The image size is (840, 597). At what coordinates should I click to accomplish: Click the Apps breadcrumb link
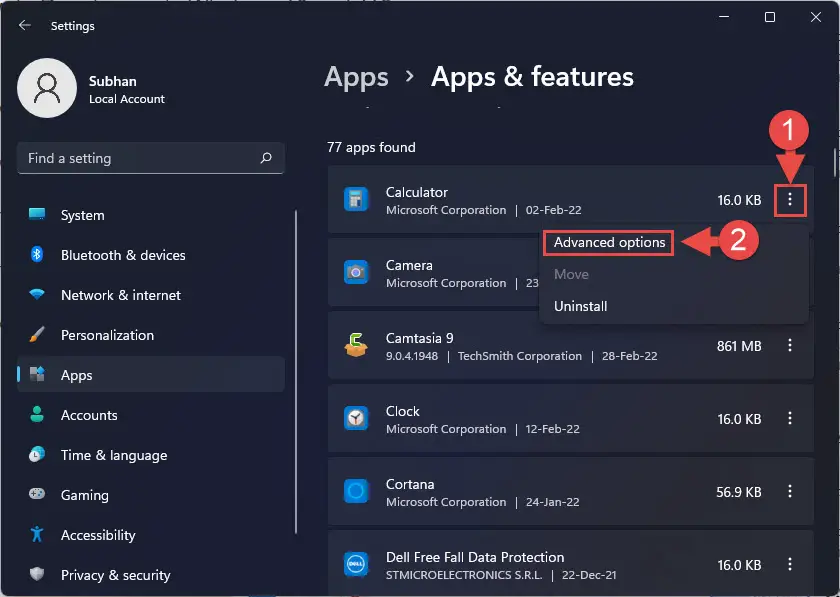pos(356,77)
